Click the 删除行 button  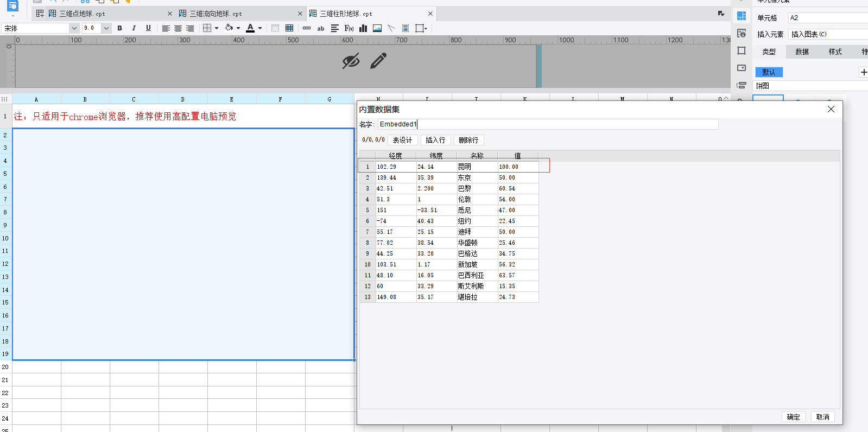click(x=468, y=140)
